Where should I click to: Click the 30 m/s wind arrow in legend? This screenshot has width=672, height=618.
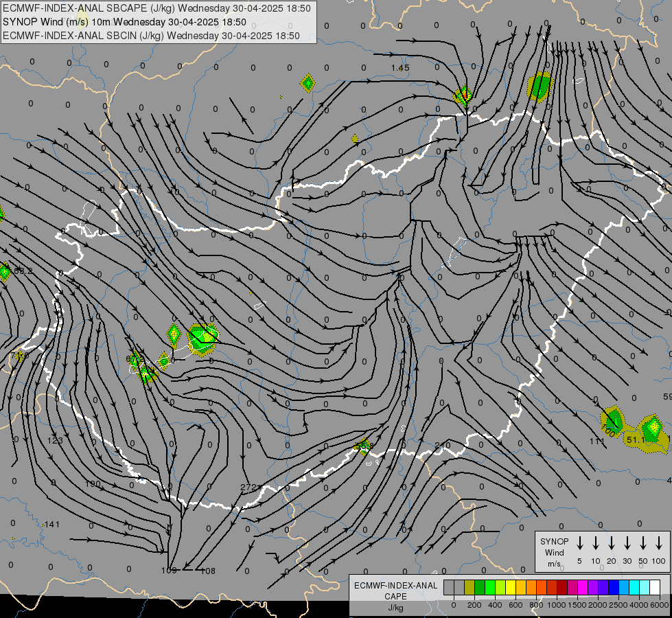[627, 543]
